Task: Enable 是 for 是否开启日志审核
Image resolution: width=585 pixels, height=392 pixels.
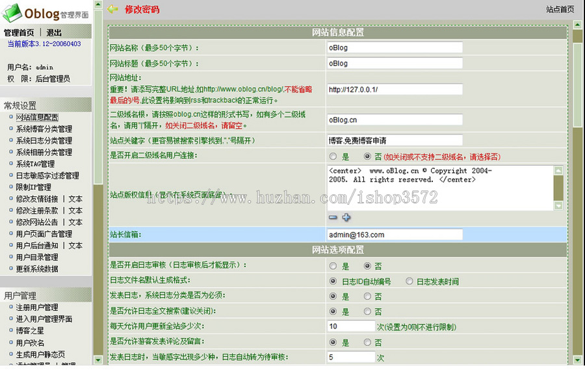Action: tap(334, 266)
